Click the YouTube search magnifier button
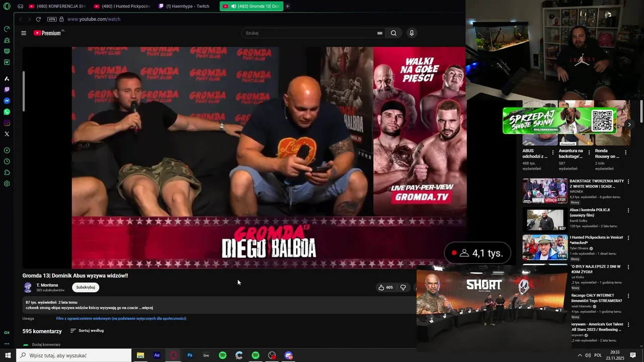This screenshot has height=362, width=644. [x=393, y=33]
